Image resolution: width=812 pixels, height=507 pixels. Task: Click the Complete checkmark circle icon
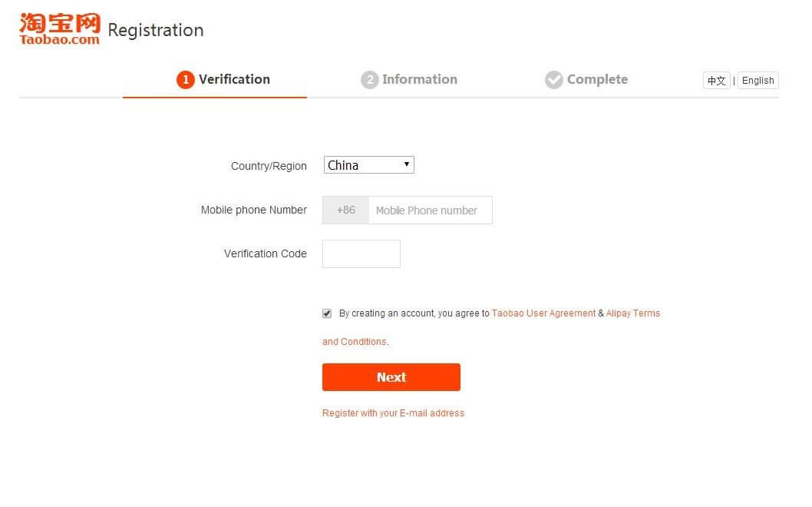click(553, 80)
